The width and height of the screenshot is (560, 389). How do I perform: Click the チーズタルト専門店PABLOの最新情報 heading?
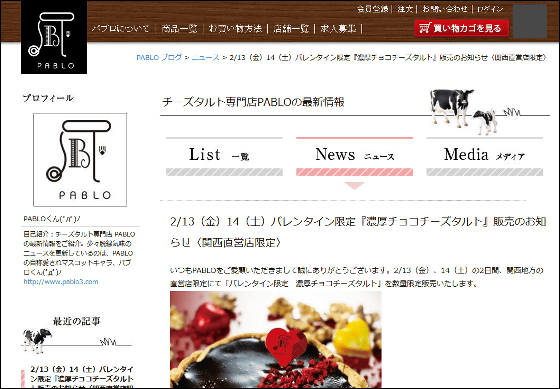coord(253,102)
